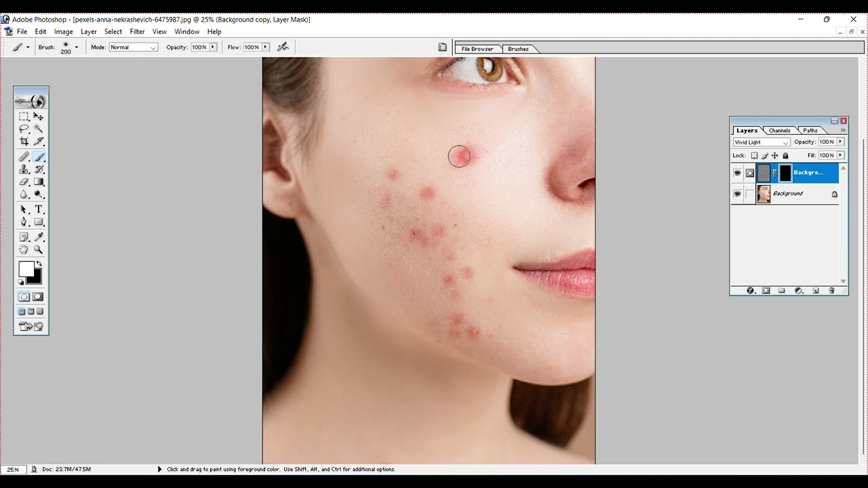Viewport: 868px width, 488px height.
Task: Toggle lock all
Action: (x=785, y=156)
